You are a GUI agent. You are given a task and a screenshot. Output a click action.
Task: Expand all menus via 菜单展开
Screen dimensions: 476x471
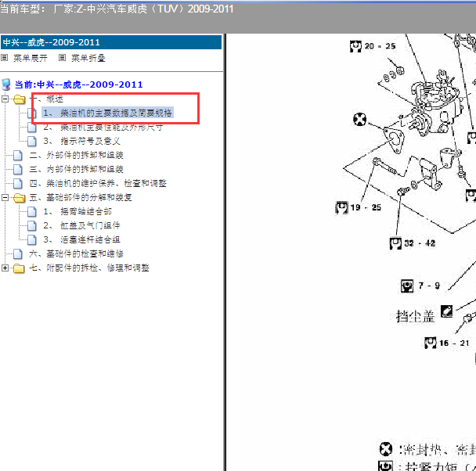pos(31,58)
